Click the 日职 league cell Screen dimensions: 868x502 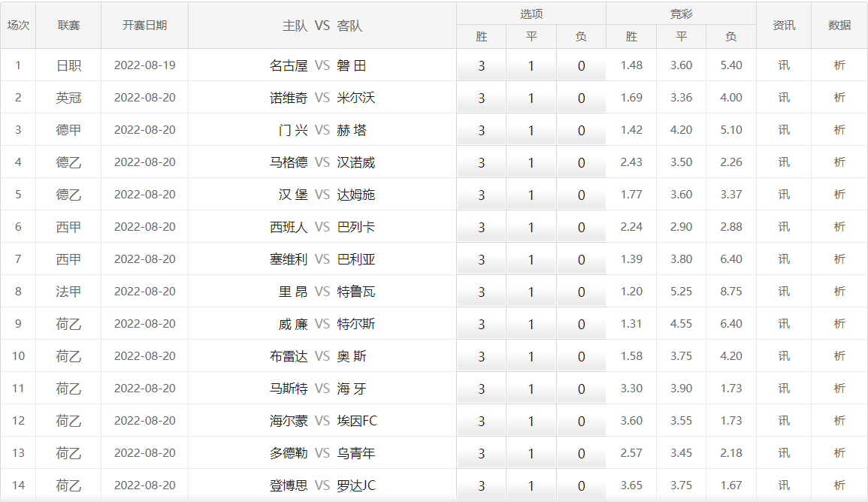tap(68, 66)
